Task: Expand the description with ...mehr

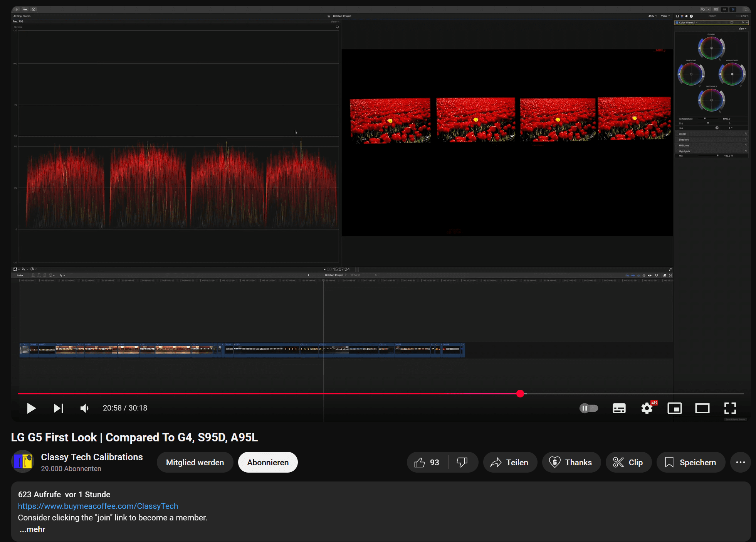Action: coord(32,529)
